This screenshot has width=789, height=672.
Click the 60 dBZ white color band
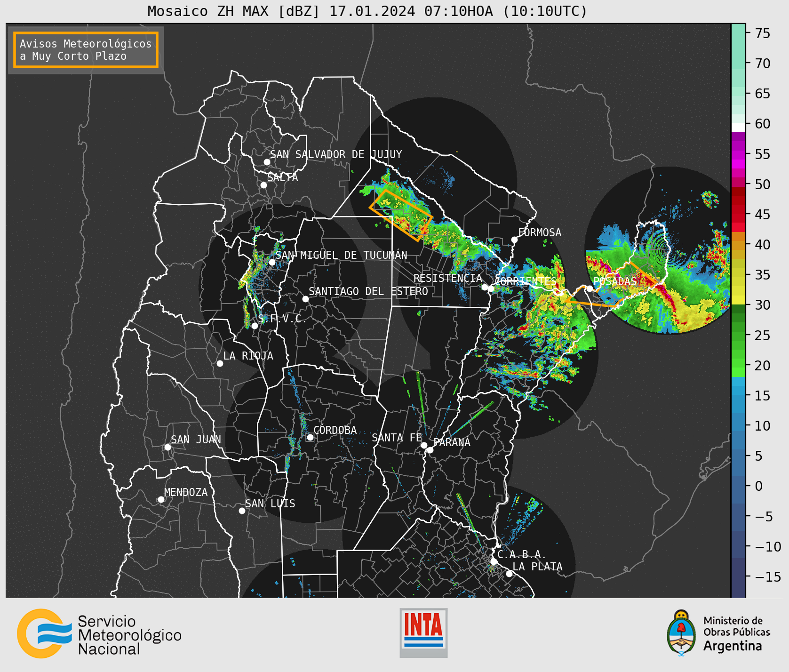pos(738,128)
